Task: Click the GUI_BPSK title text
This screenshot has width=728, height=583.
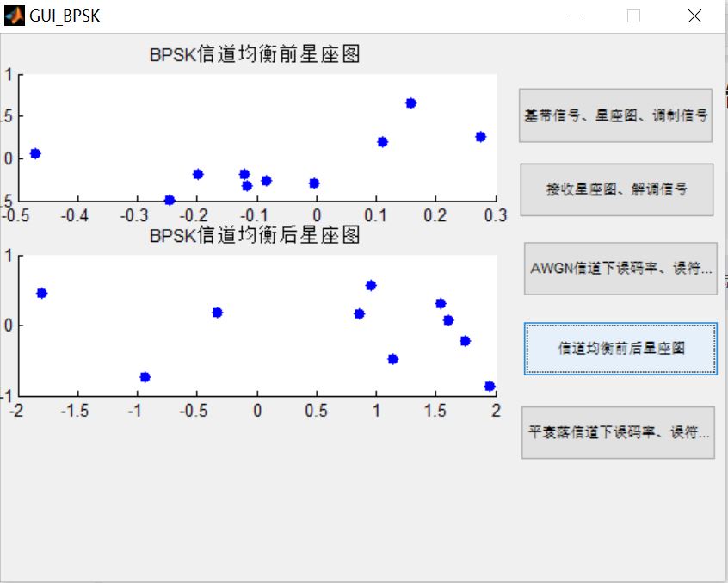Action: tap(65, 16)
